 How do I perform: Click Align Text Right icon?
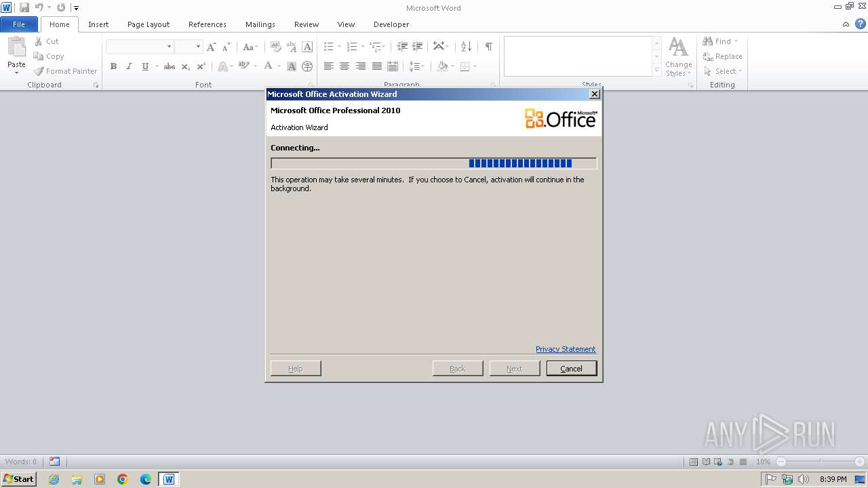click(x=361, y=66)
